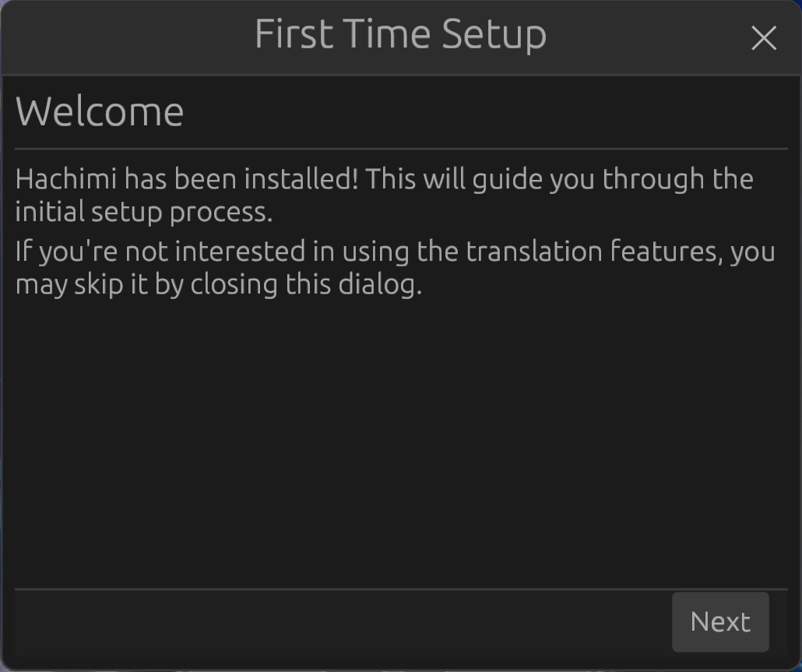The image size is (802, 672).
Task: Click the First Time Setup title text
Action: (400, 35)
